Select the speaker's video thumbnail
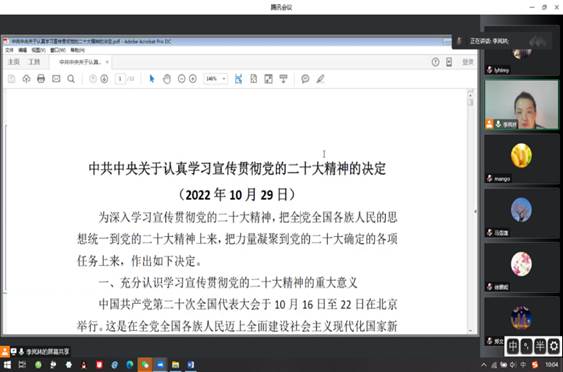This screenshot has width=563, height=372. tap(522, 104)
